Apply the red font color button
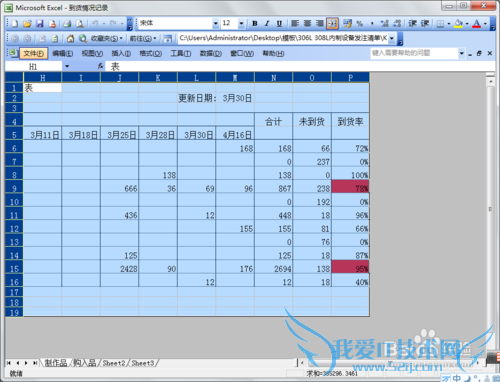Image resolution: width=500 pixels, height=382 pixels. tap(477, 23)
